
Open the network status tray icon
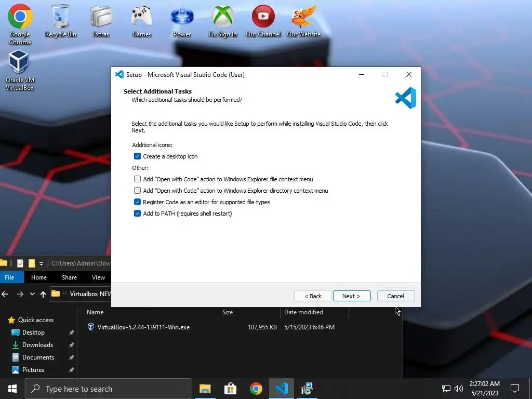[x=446, y=389]
